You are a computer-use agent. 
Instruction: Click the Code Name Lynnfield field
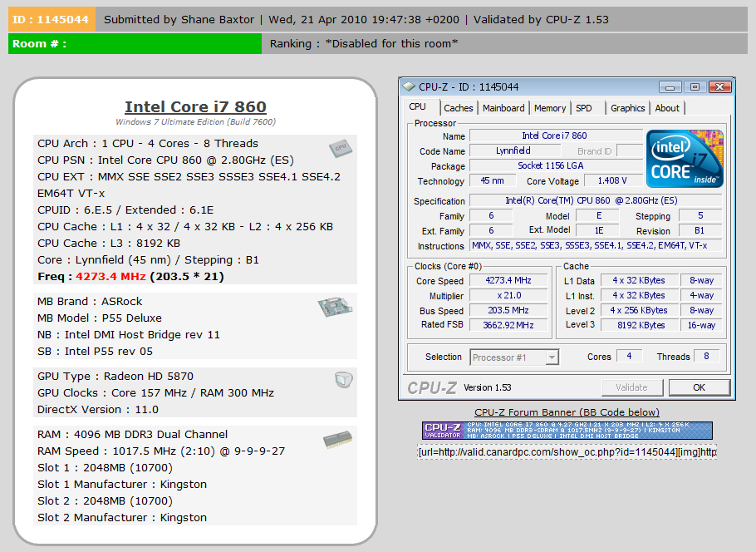coord(513,150)
